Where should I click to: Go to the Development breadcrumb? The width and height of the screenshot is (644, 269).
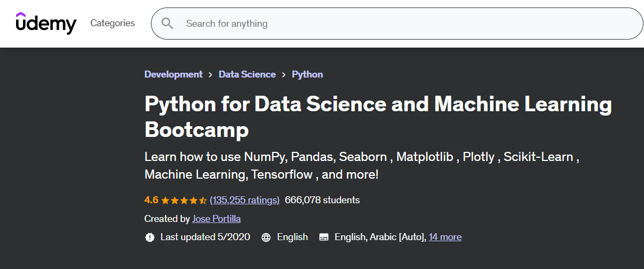click(173, 74)
